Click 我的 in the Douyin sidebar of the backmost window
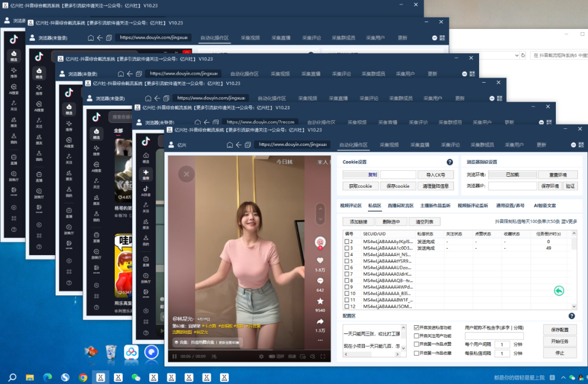 pos(14,138)
